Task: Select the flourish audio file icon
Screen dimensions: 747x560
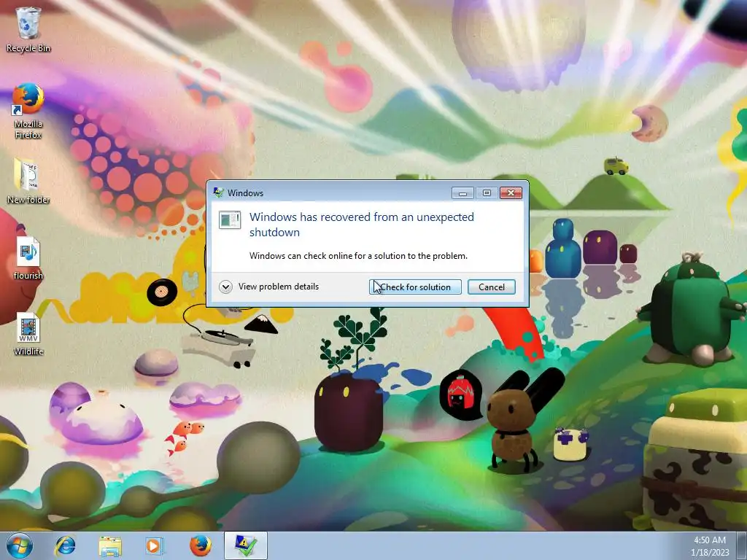Action: tap(28, 257)
